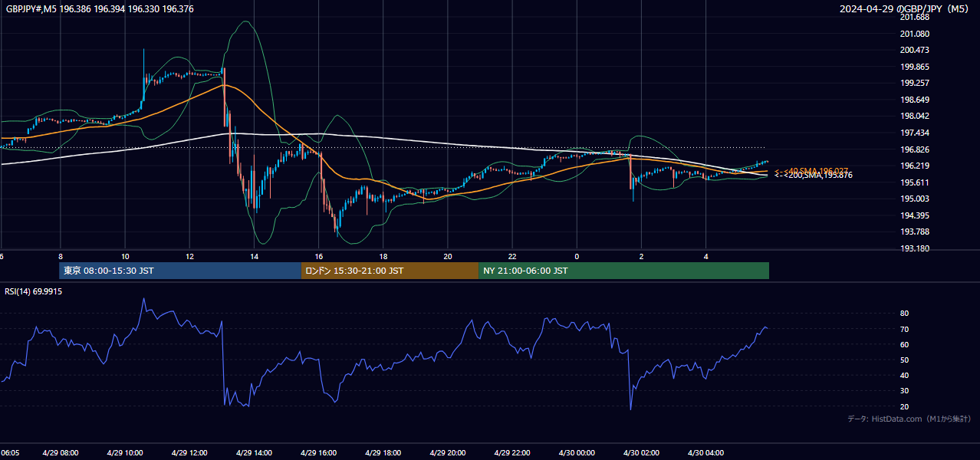Click price axis label 200.473
The height and width of the screenshot is (460, 980).
click(915, 50)
